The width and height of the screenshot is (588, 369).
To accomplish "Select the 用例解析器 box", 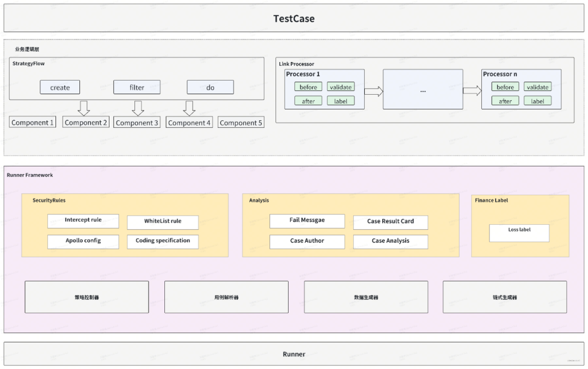I will [x=226, y=297].
